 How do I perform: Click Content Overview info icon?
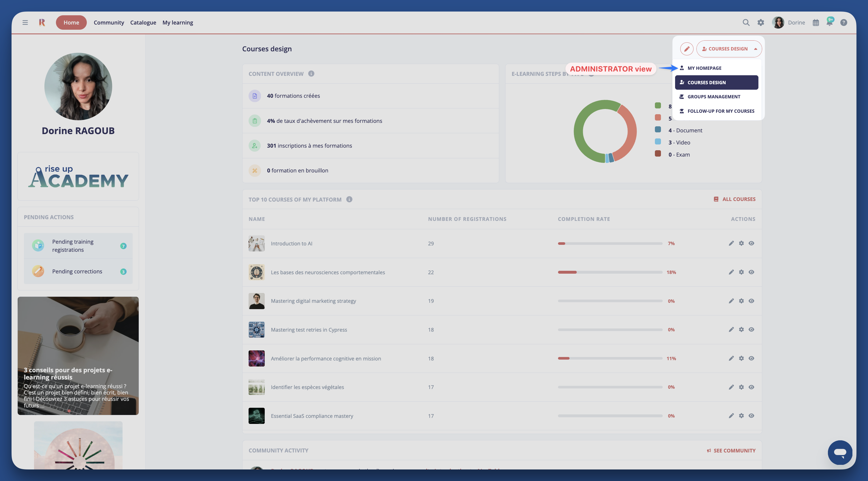[311, 74]
